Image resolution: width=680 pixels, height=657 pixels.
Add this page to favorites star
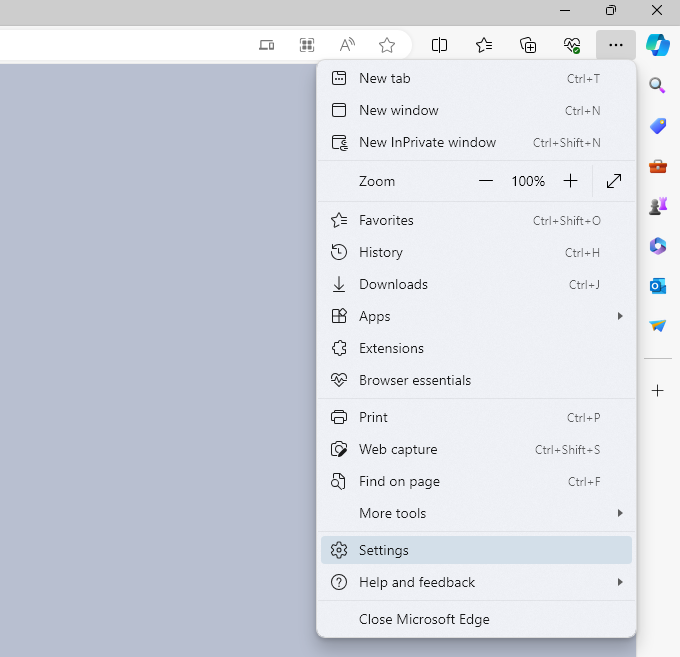click(x=387, y=45)
